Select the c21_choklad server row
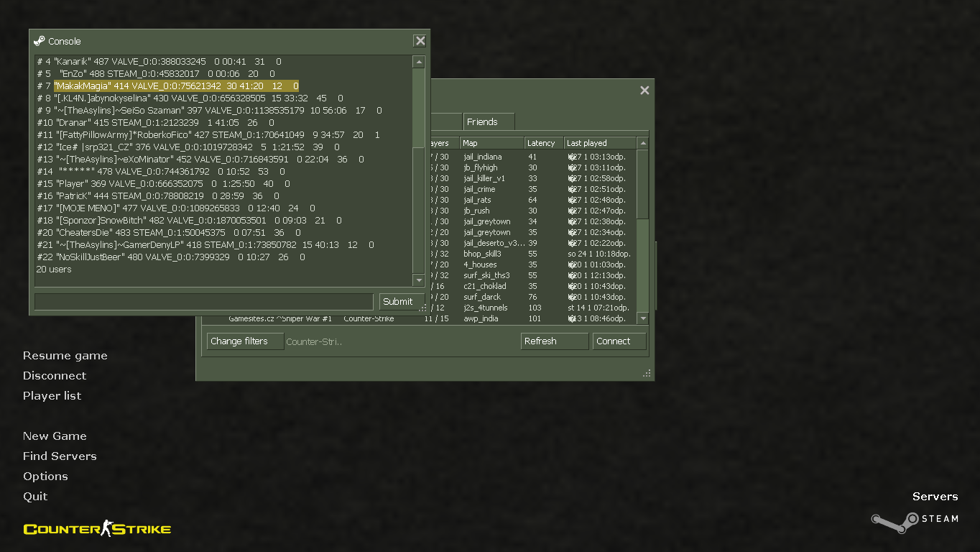980x552 pixels. [x=532, y=286]
